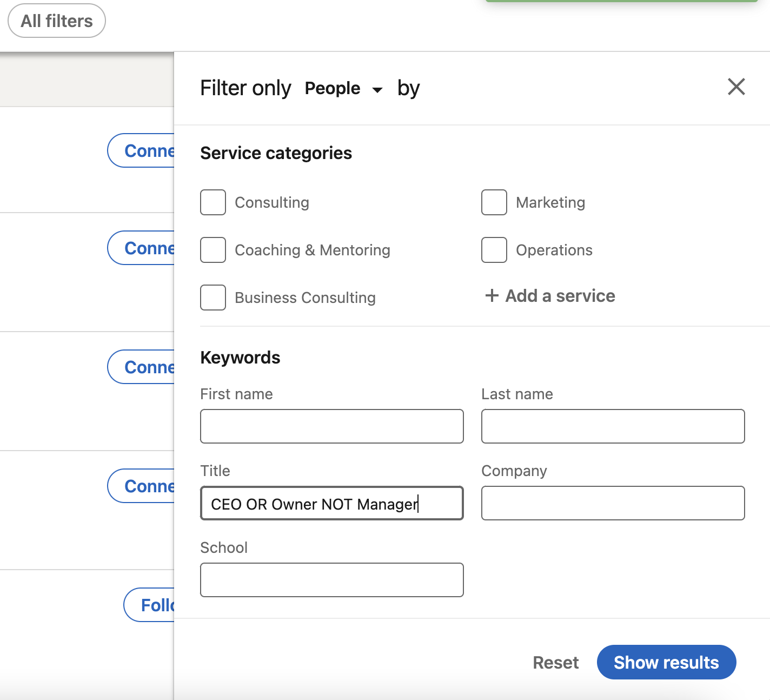Focus the First name input field

tap(332, 426)
